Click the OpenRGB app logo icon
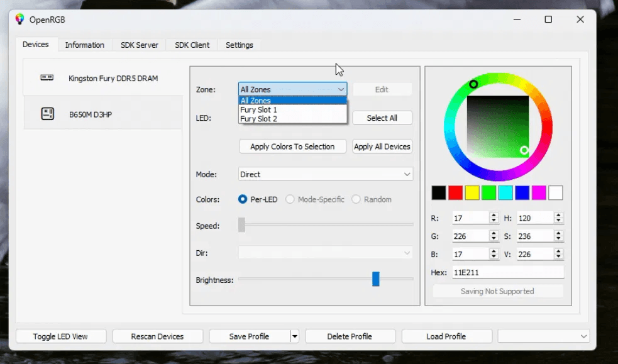 tap(19, 19)
